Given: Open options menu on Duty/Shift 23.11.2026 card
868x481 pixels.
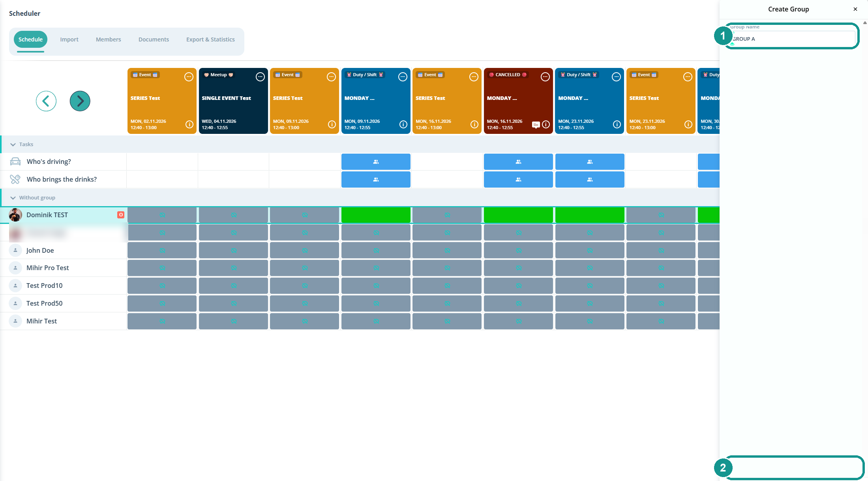Looking at the screenshot, I should (x=616, y=77).
